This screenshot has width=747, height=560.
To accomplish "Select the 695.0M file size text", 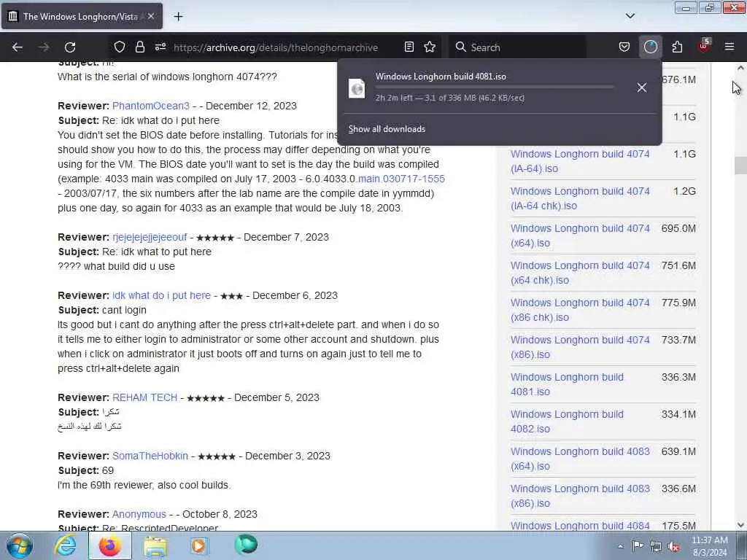I will [678, 228].
